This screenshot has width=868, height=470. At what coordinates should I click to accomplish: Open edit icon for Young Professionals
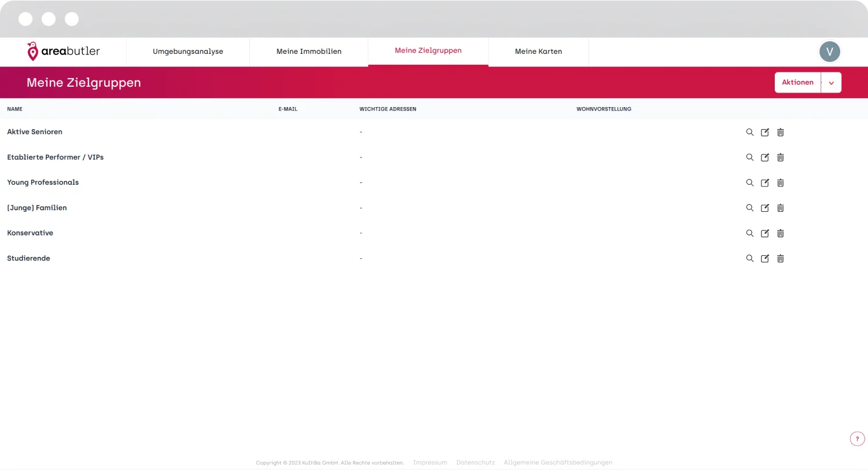tap(765, 182)
